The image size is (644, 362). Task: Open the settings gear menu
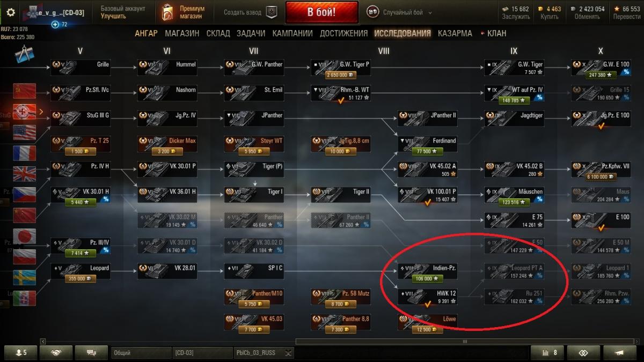coord(11,12)
